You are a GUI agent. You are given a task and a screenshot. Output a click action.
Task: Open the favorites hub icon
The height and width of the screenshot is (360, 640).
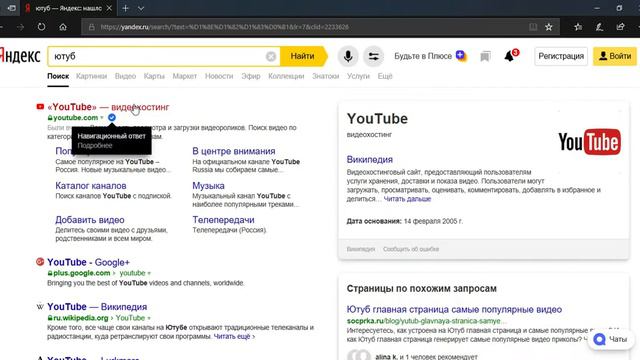578,27
